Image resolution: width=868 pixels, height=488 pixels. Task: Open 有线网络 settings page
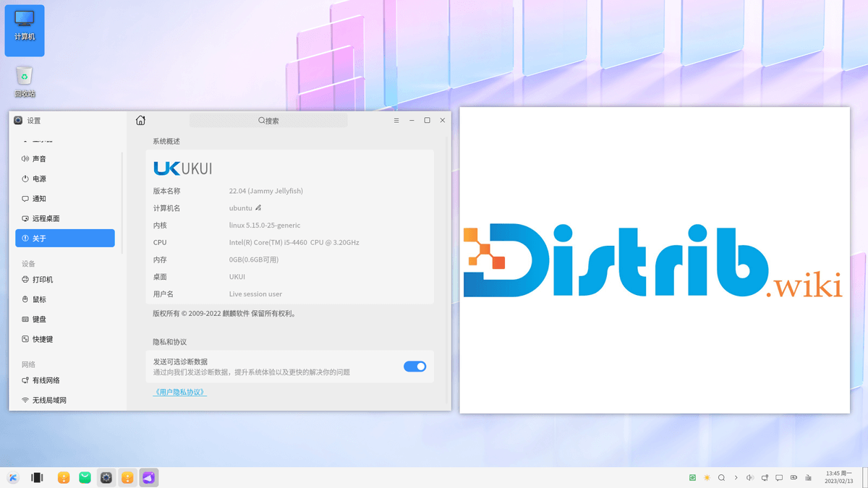point(65,380)
